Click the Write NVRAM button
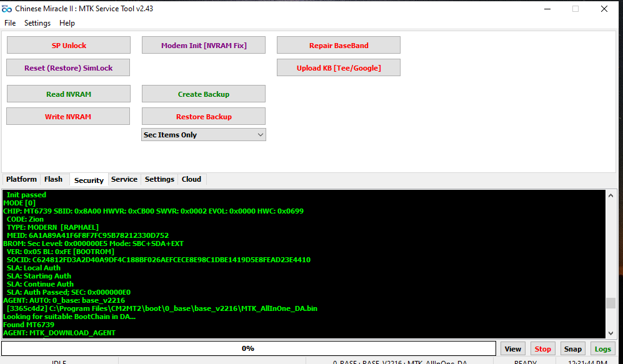Viewport: 623px width, 364px height. pos(68,117)
